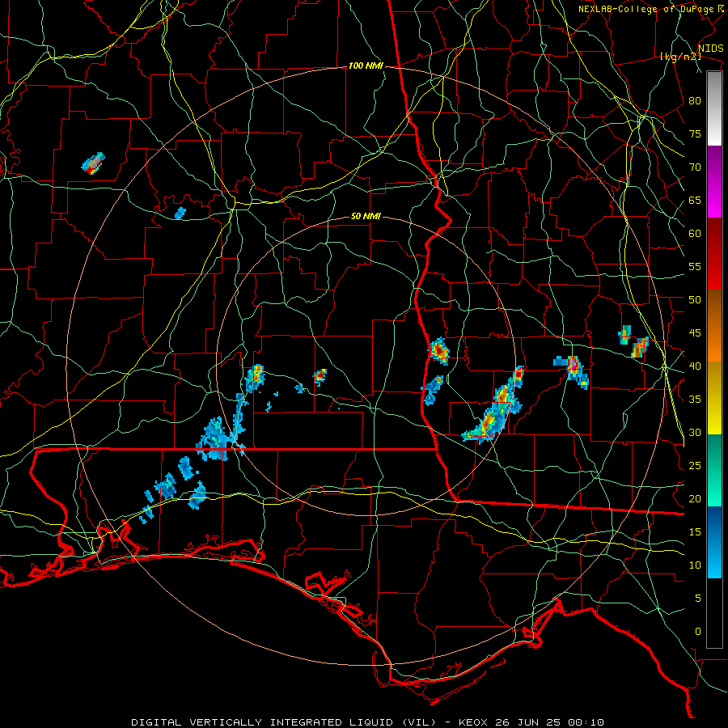The width and height of the screenshot is (728, 728).
Task: Select the magenta-purple segment of the color scale
Action: point(714,182)
